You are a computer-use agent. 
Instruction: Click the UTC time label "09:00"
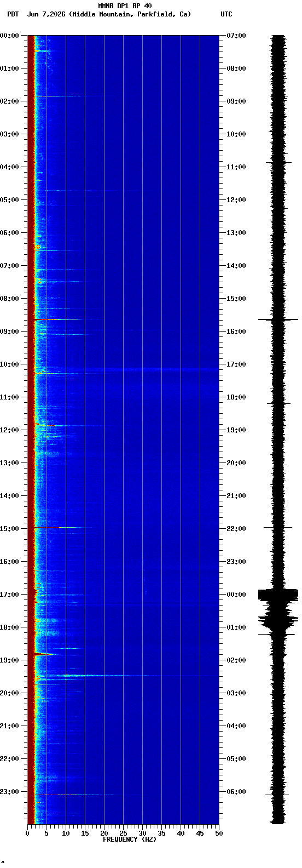coord(236,101)
